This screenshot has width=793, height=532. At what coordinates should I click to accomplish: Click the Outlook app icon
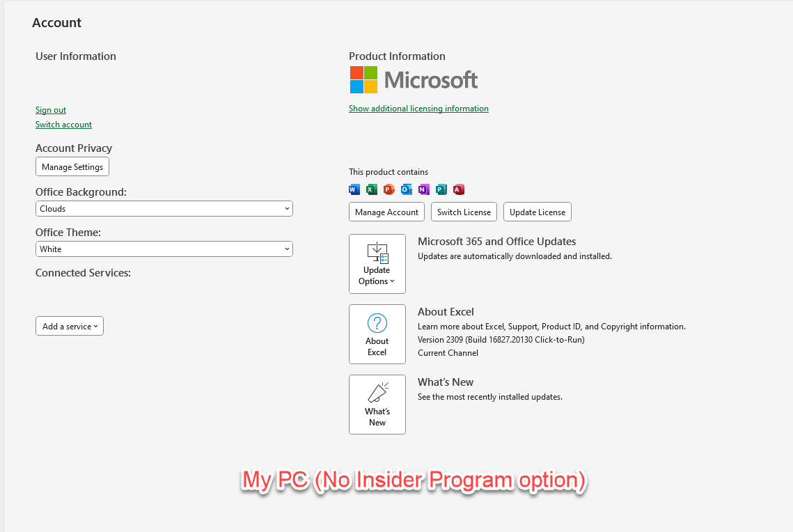point(406,189)
